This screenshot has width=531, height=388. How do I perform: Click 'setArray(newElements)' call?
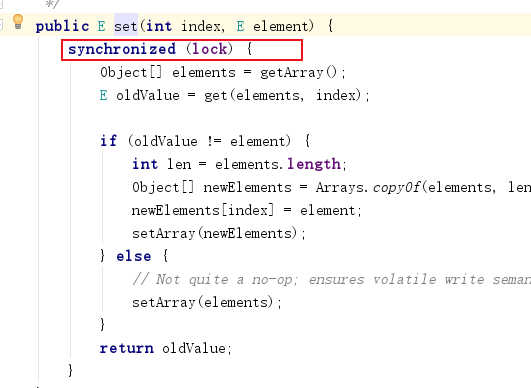click(214, 233)
